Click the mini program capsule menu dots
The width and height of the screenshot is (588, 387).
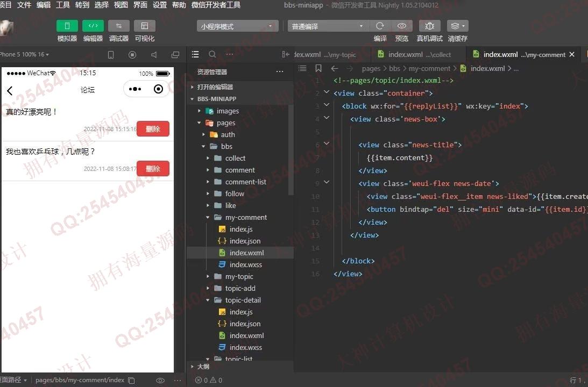(x=134, y=89)
